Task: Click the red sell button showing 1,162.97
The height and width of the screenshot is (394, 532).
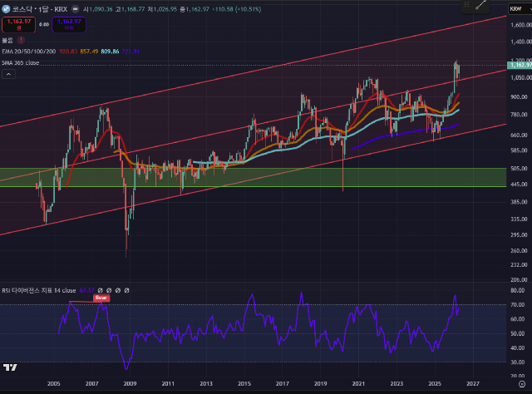Action: point(18,24)
